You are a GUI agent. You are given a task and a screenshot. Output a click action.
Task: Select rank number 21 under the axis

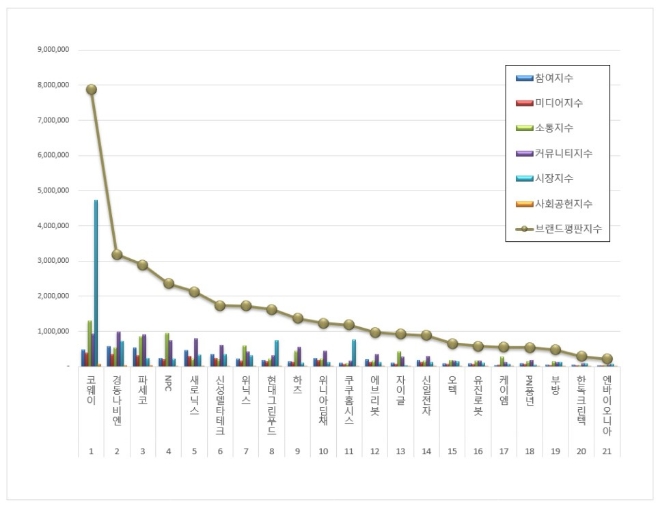pos(605,451)
